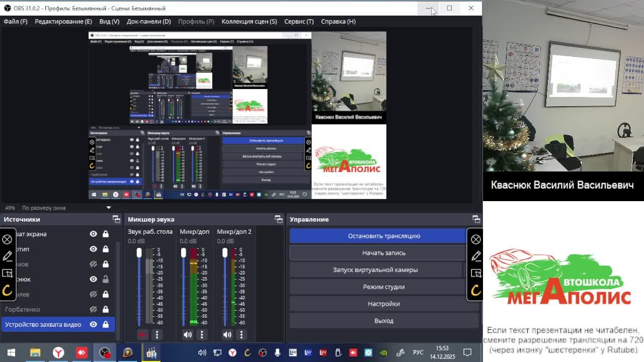Mute the Микр/доп 2 speaker icon
This screenshot has width=644, height=362.
(x=227, y=334)
